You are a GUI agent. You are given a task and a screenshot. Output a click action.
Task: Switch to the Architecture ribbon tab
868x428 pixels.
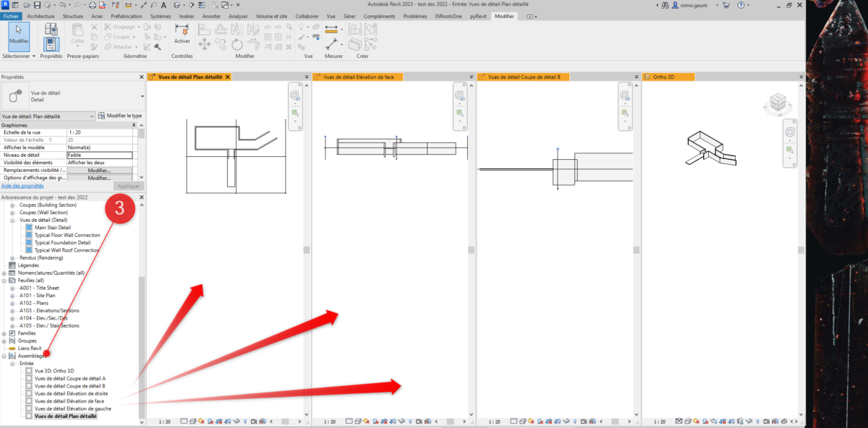pos(41,16)
